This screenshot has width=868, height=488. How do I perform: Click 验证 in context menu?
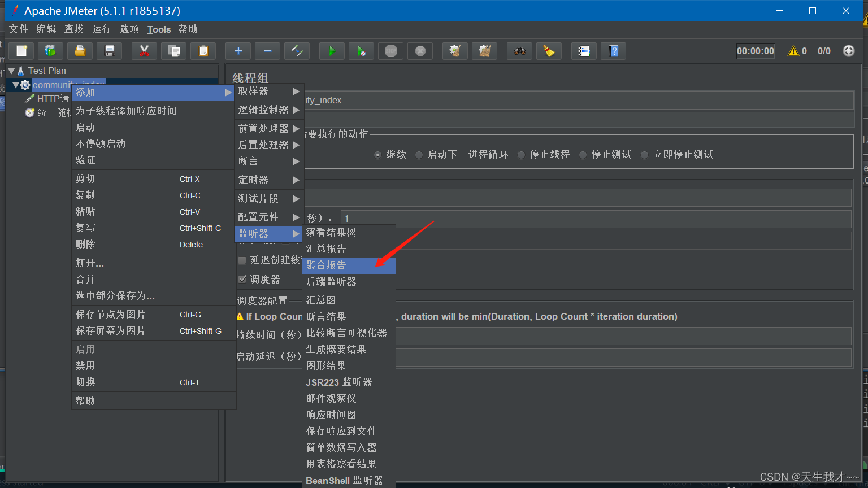click(153, 160)
